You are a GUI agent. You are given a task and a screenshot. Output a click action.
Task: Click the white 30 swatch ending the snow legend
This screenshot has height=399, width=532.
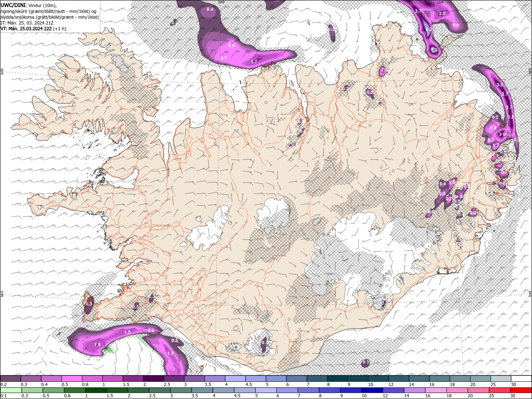point(521,379)
